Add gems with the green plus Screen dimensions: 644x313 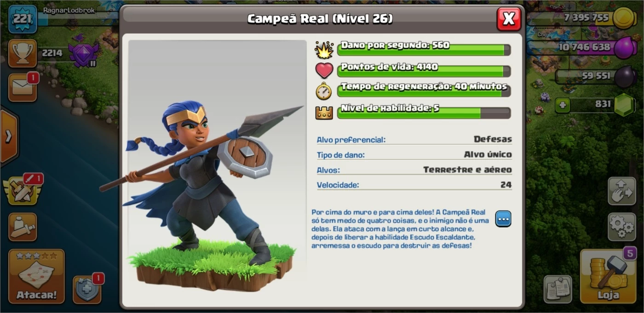pos(562,105)
